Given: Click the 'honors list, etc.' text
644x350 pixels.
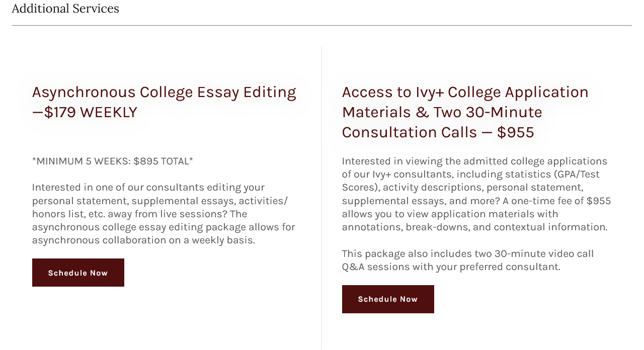Looking at the screenshot, I should point(68,214).
